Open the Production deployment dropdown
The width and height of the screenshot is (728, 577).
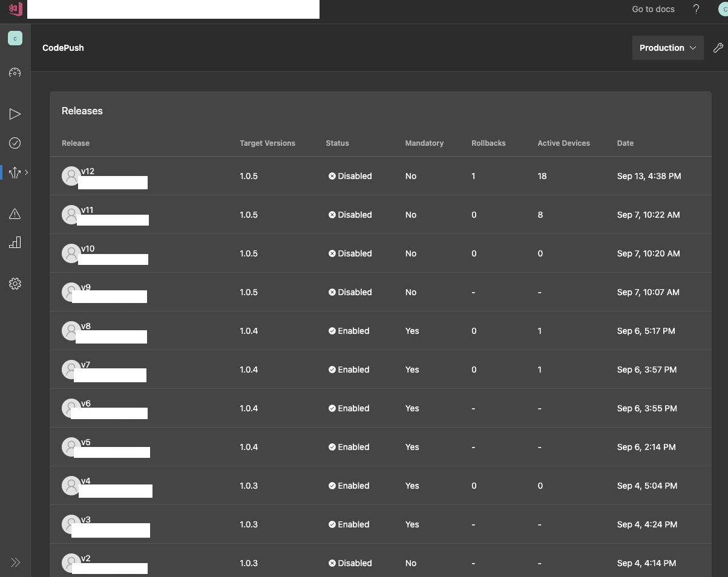click(x=667, y=48)
